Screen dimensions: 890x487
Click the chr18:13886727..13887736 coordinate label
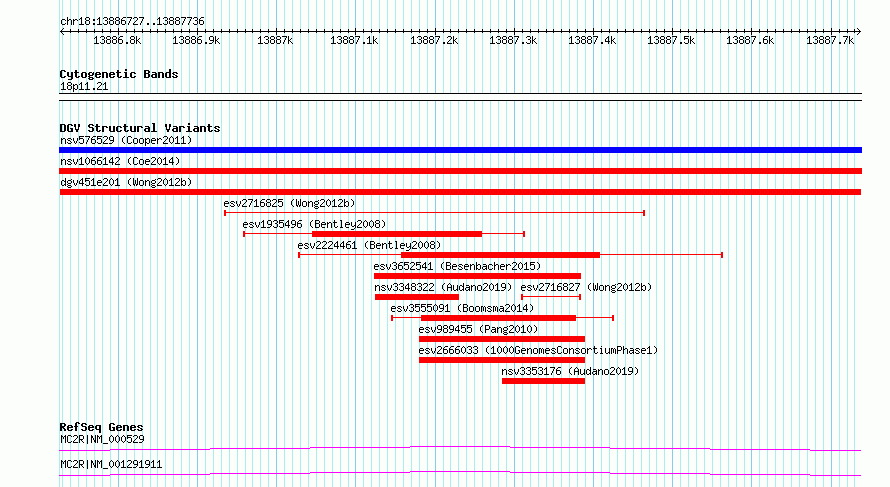pos(132,22)
